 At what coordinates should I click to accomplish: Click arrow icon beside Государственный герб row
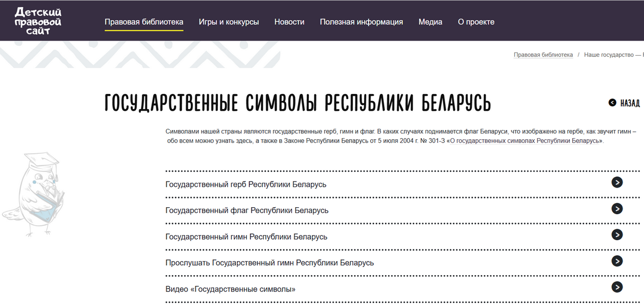click(x=617, y=183)
